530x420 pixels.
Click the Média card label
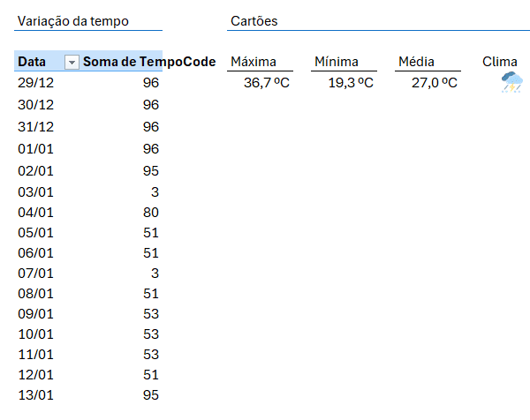(x=417, y=62)
